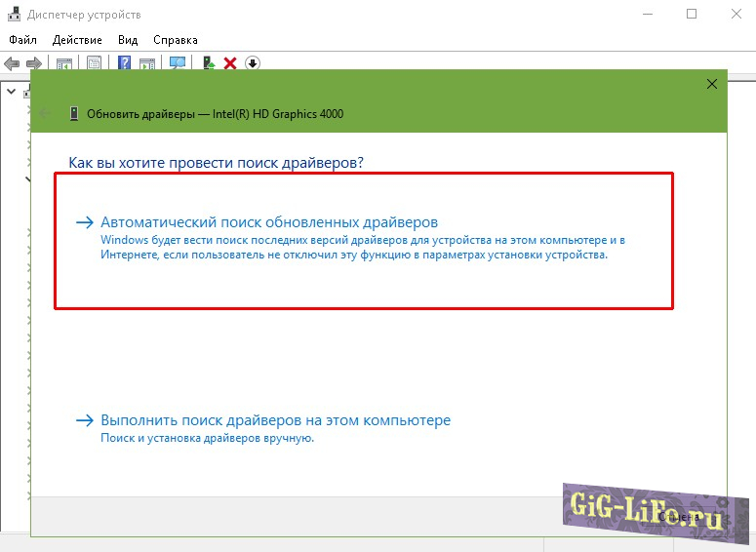Screen dimensions: 756x552
Task: Open the Вид menu
Action: [x=128, y=40]
